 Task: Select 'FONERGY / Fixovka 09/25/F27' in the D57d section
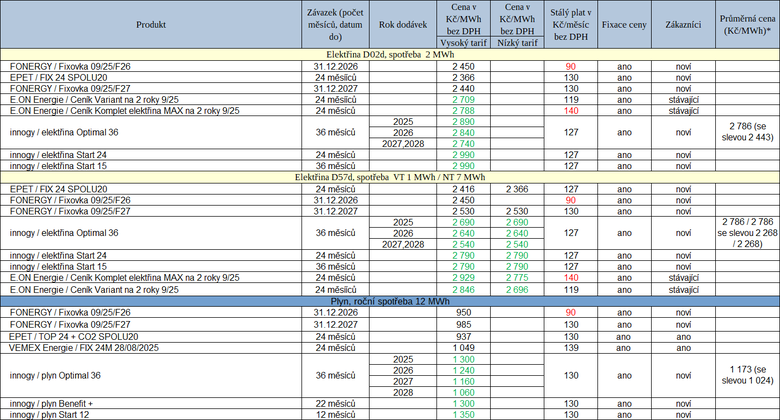click(x=70, y=211)
